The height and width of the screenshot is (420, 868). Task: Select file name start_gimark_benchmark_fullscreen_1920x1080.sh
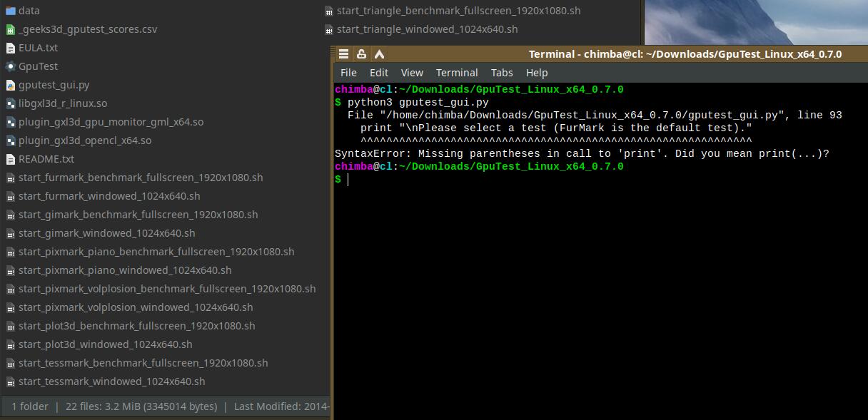(x=138, y=215)
